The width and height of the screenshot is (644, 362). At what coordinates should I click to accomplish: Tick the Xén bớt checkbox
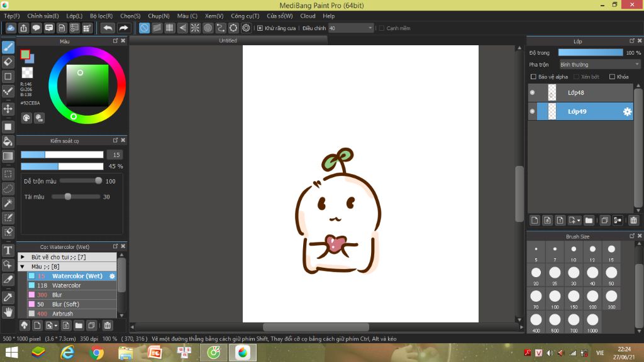pos(576,77)
